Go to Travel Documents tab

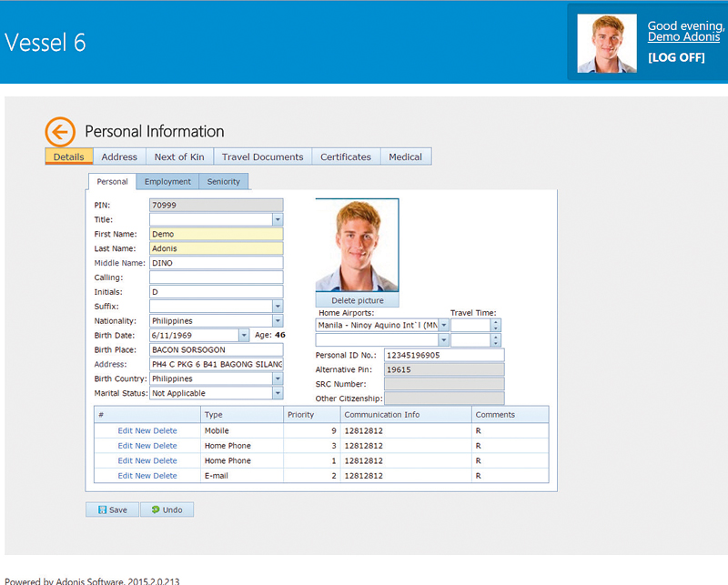[262, 156]
